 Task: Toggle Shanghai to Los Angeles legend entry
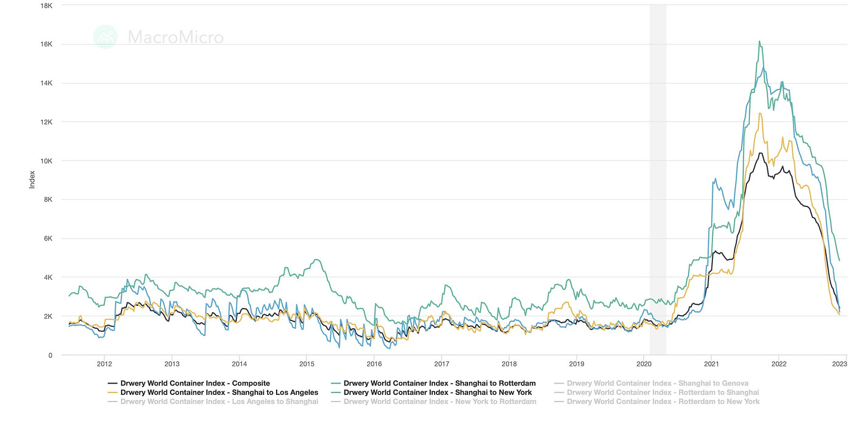[x=219, y=393]
